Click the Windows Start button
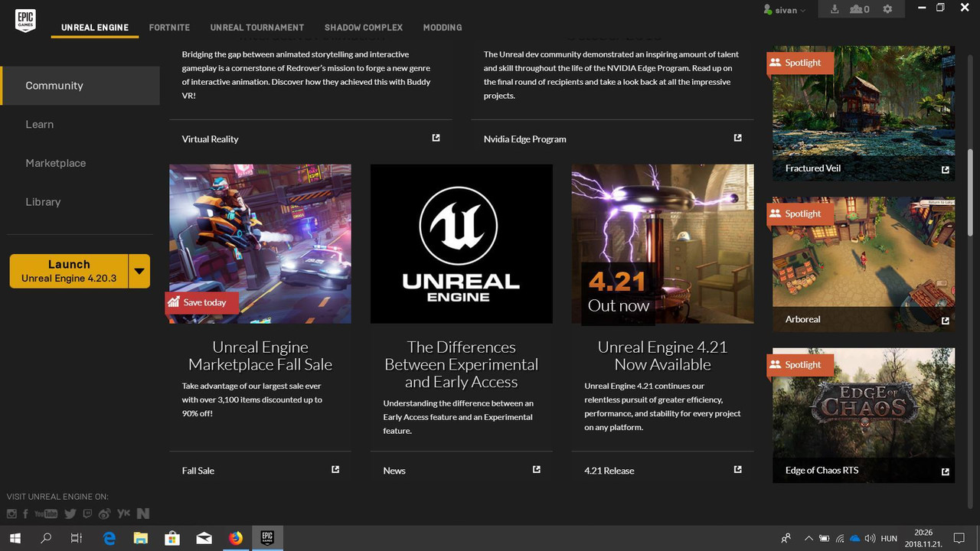Viewport: 980px width, 551px height. point(15,538)
